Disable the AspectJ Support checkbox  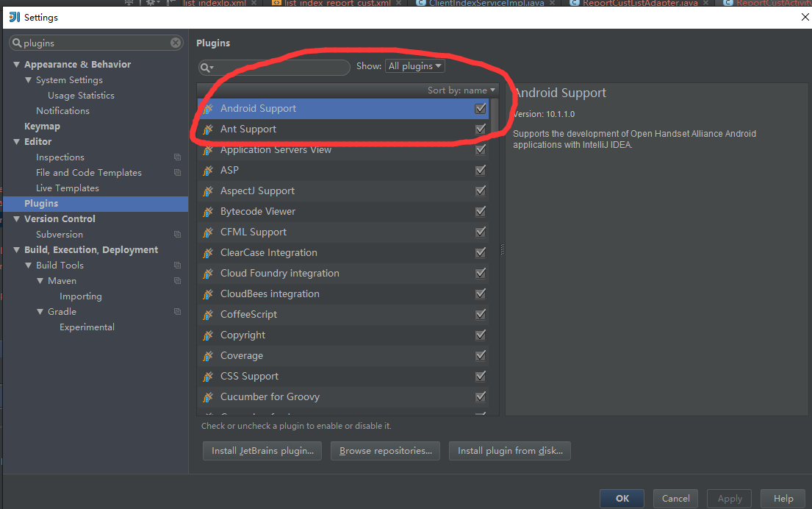[x=481, y=191]
